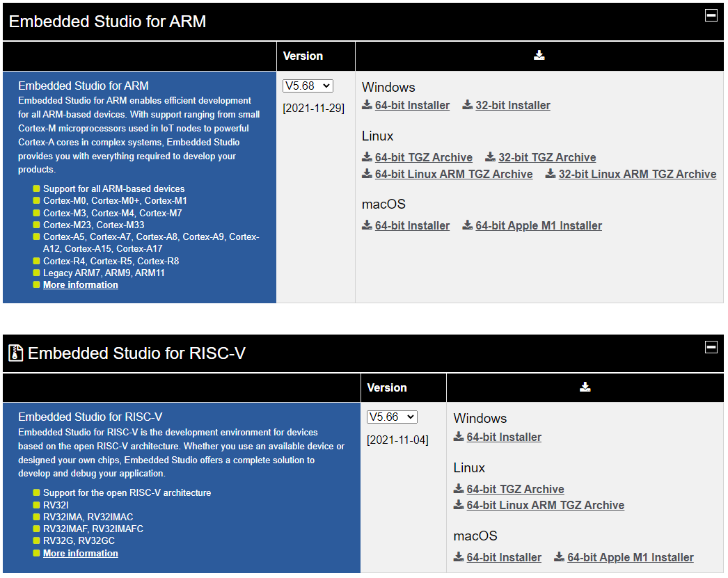Click the release date [2021-11-29]
The width and height of the screenshot is (728, 578).
313,108
